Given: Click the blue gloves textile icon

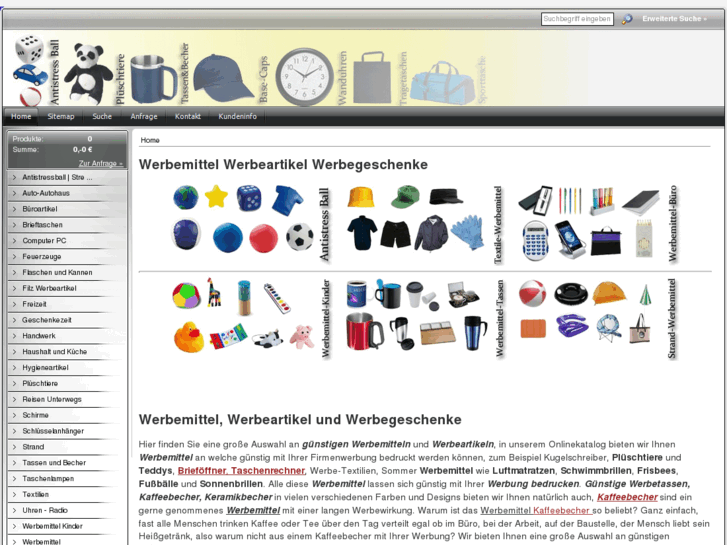Looking at the screenshot, I should 467,232.
